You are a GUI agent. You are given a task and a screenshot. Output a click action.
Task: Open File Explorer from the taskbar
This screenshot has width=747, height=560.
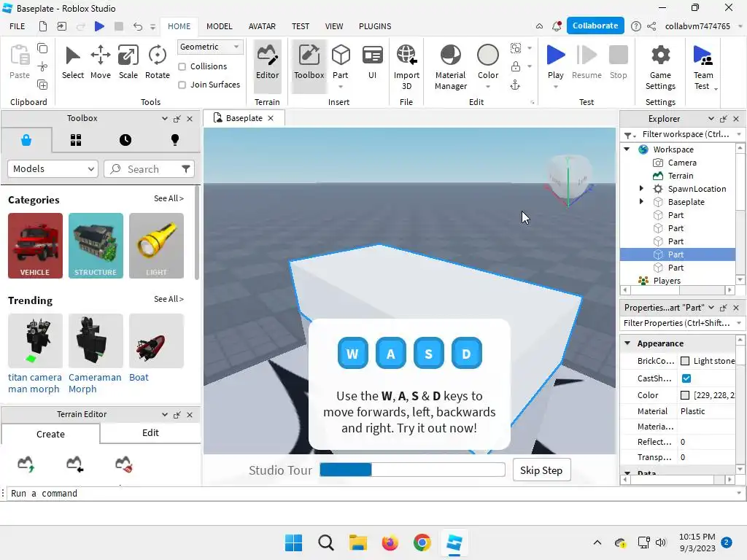click(x=357, y=542)
